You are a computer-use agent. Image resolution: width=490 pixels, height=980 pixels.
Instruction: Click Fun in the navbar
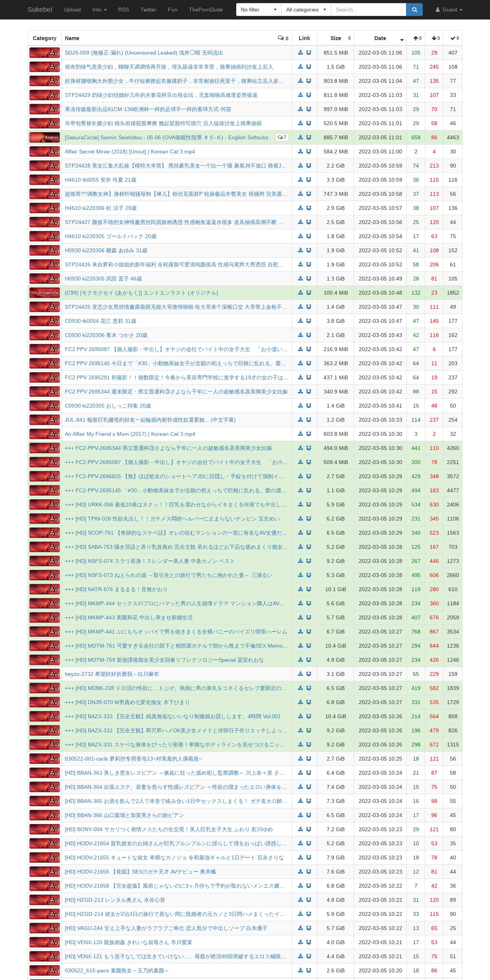point(172,10)
